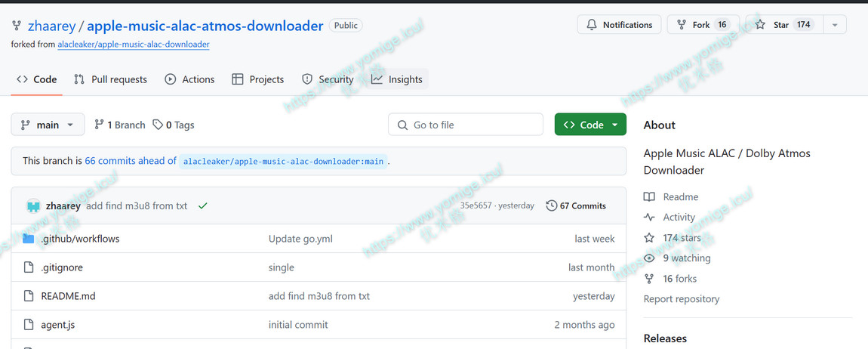This screenshot has width=868, height=349.
Task: Open the green Code dropdown button
Action: (590, 125)
